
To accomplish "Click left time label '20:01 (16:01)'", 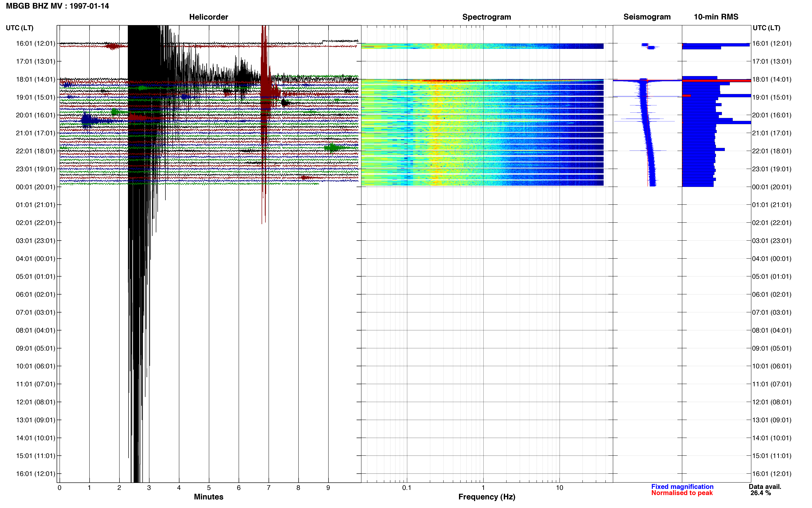I will point(35,115).
